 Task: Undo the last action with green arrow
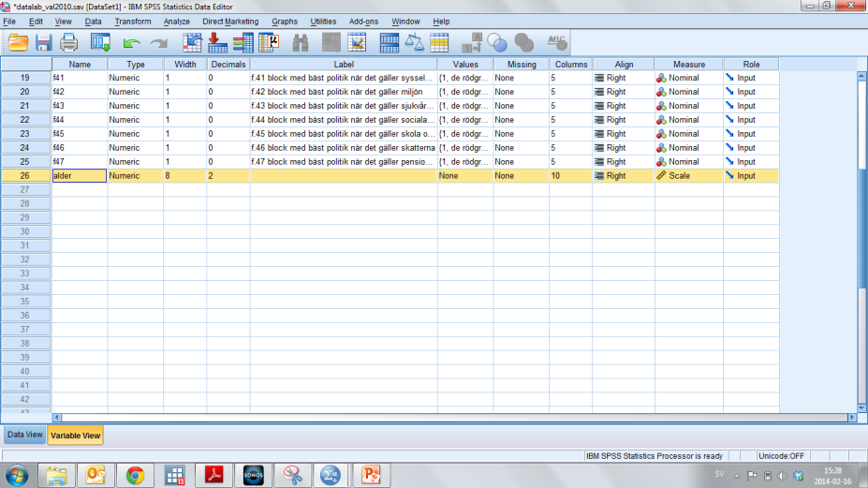click(131, 43)
